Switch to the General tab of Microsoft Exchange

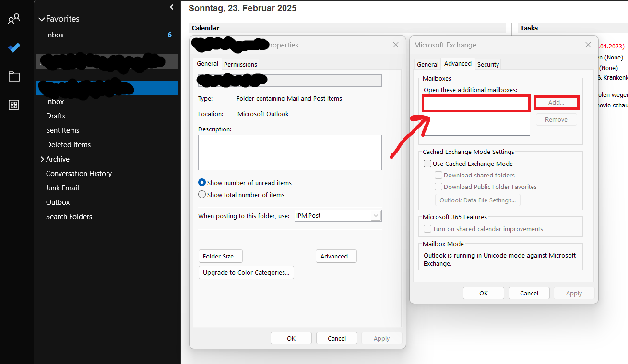click(427, 64)
